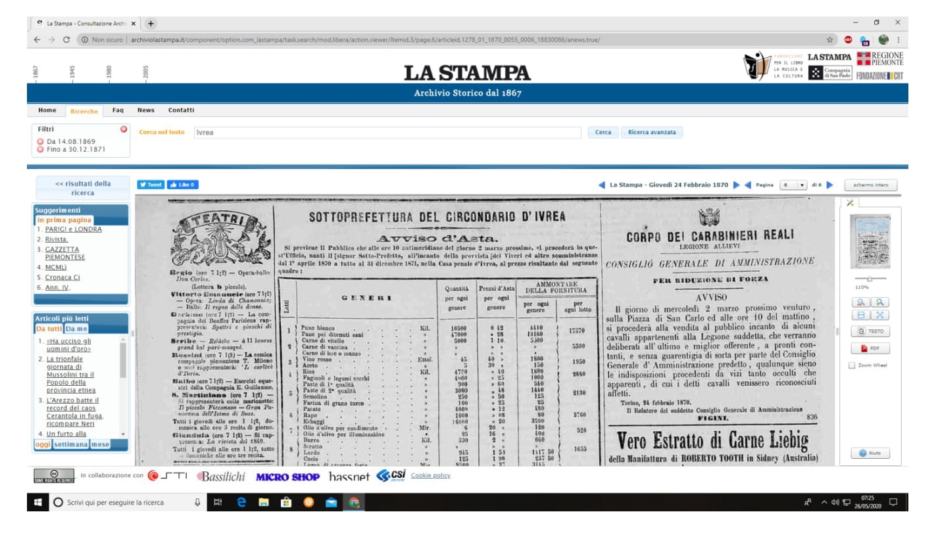Open the Ricerche menu item
The height and width of the screenshot is (560, 938).
tap(84, 111)
